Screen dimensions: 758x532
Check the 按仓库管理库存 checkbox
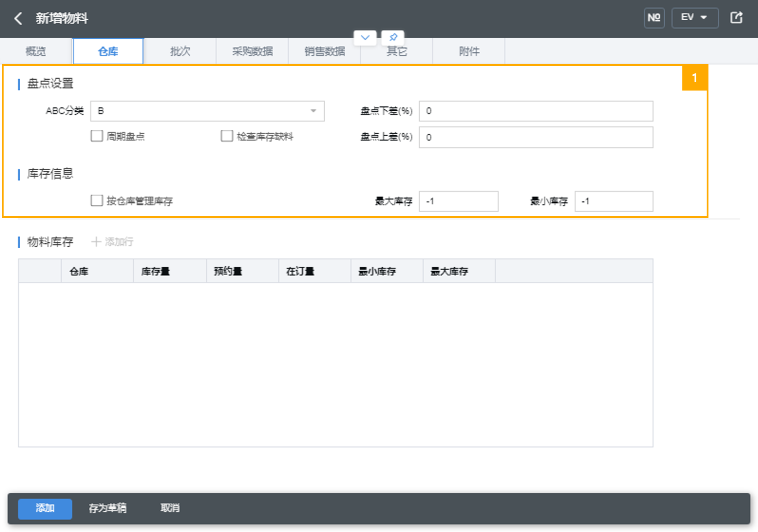97,200
